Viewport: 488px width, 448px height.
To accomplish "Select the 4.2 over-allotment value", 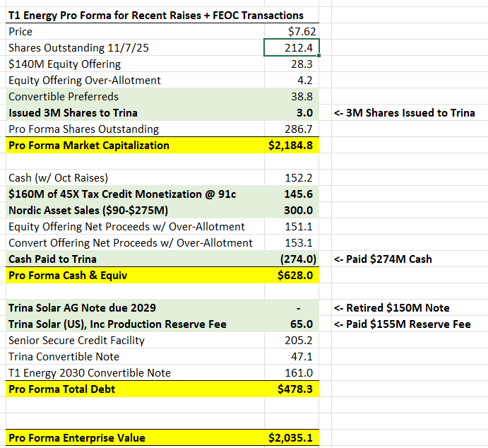I will (304, 81).
